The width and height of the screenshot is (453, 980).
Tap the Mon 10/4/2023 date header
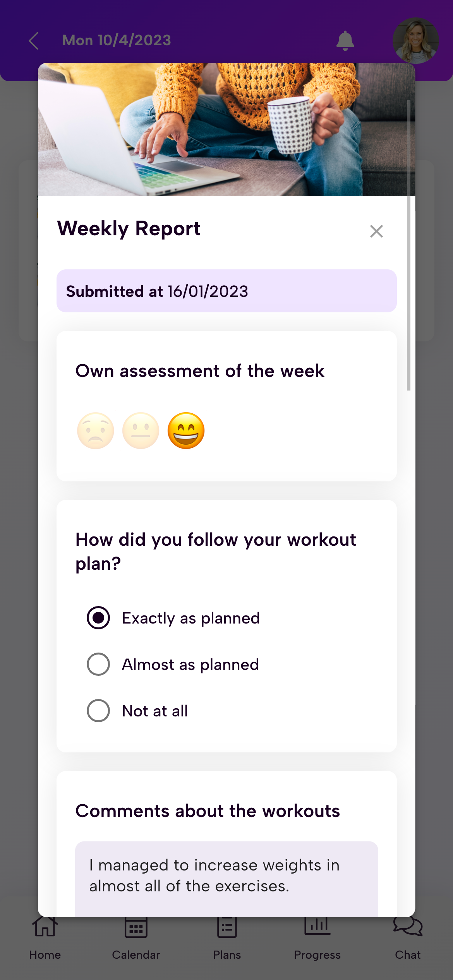click(x=117, y=41)
